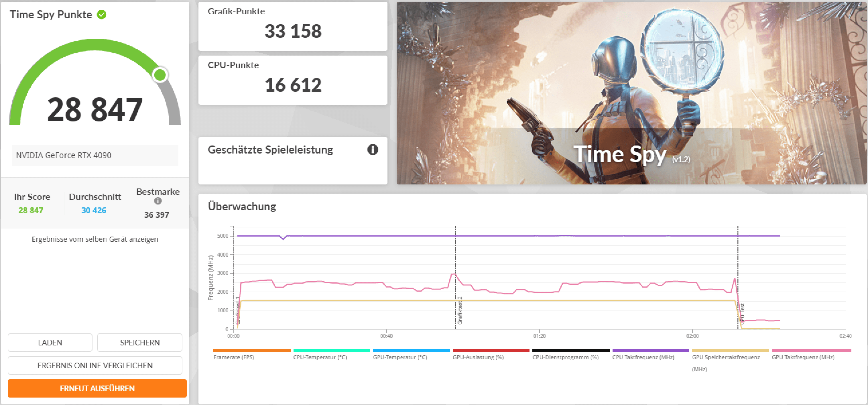Click the gauge score indicator knob
868x405 pixels.
click(160, 75)
